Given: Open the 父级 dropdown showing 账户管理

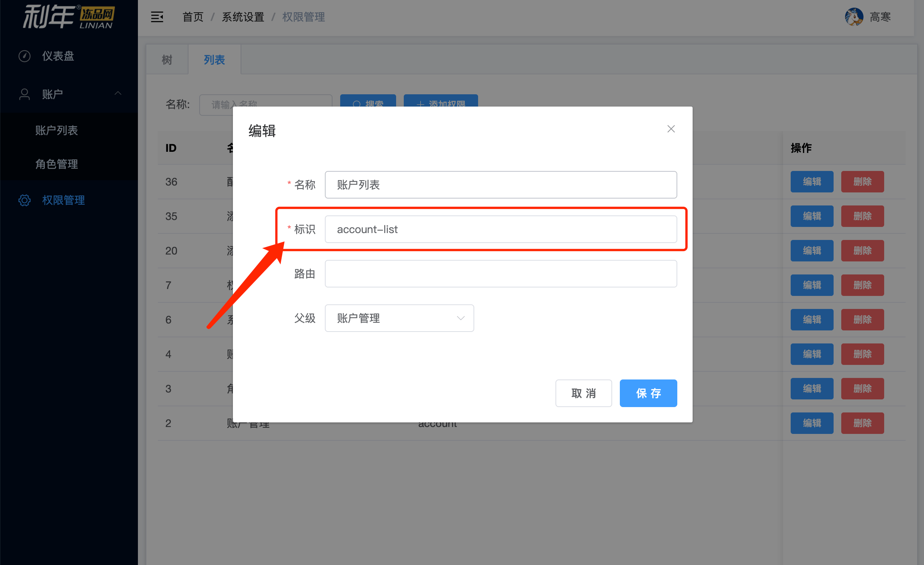Looking at the screenshot, I should point(398,318).
